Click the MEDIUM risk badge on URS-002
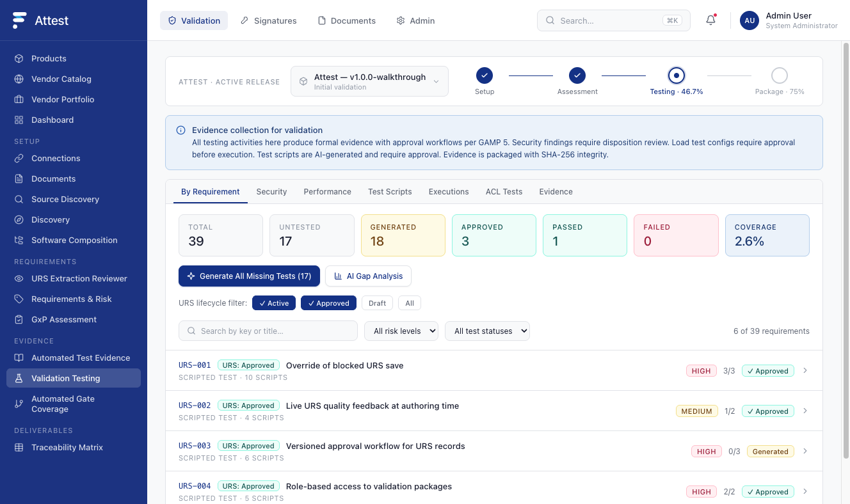The image size is (850, 504). click(696, 411)
